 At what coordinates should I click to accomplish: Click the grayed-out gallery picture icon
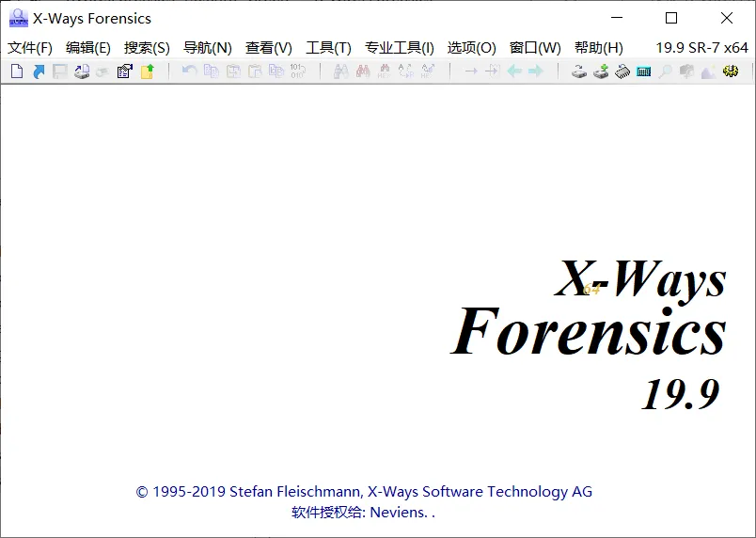point(708,71)
